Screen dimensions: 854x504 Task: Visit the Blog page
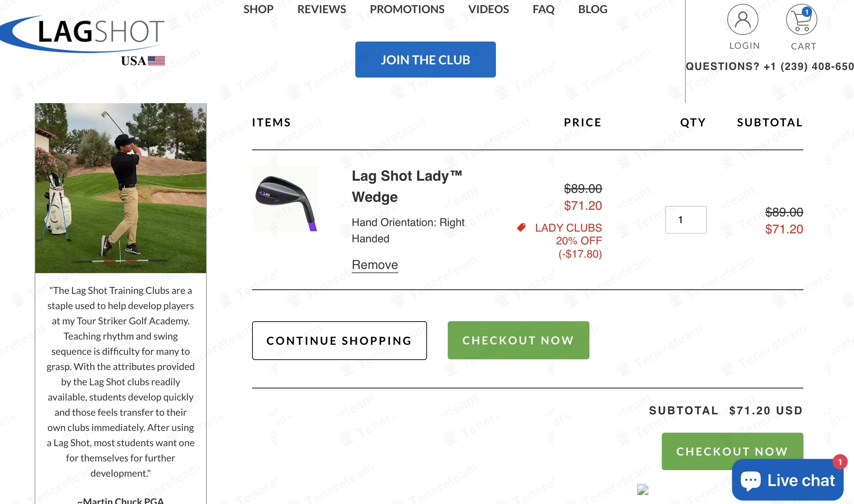tap(593, 9)
